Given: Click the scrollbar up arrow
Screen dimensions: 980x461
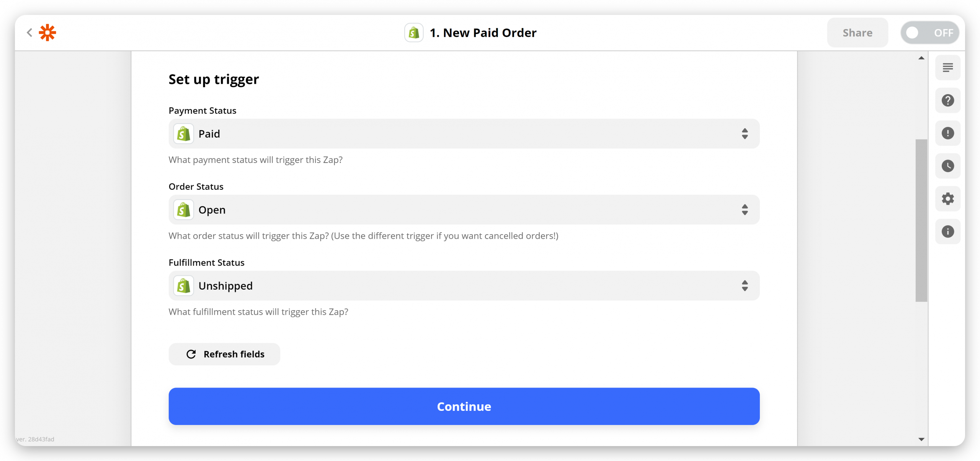Looking at the screenshot, I should click(921, 58).
